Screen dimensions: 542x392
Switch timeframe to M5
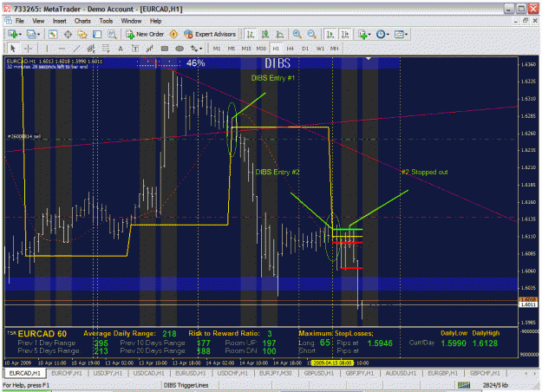(232, 49)
